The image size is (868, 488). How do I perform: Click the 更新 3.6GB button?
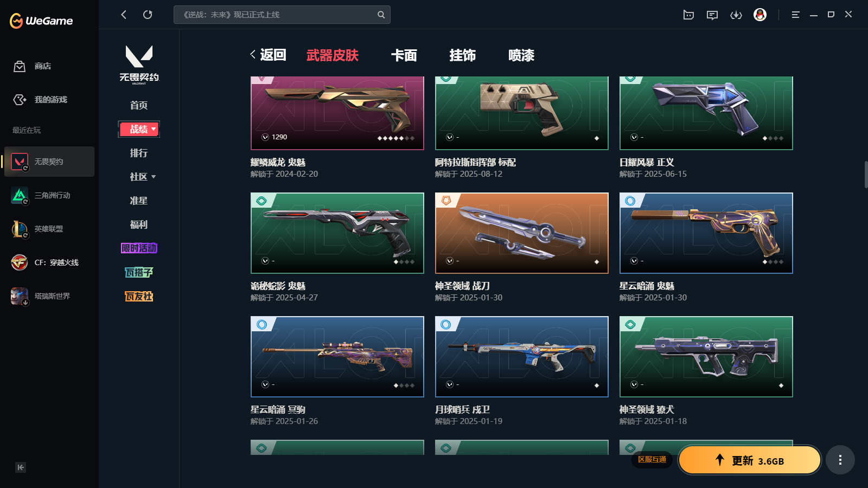750,460
